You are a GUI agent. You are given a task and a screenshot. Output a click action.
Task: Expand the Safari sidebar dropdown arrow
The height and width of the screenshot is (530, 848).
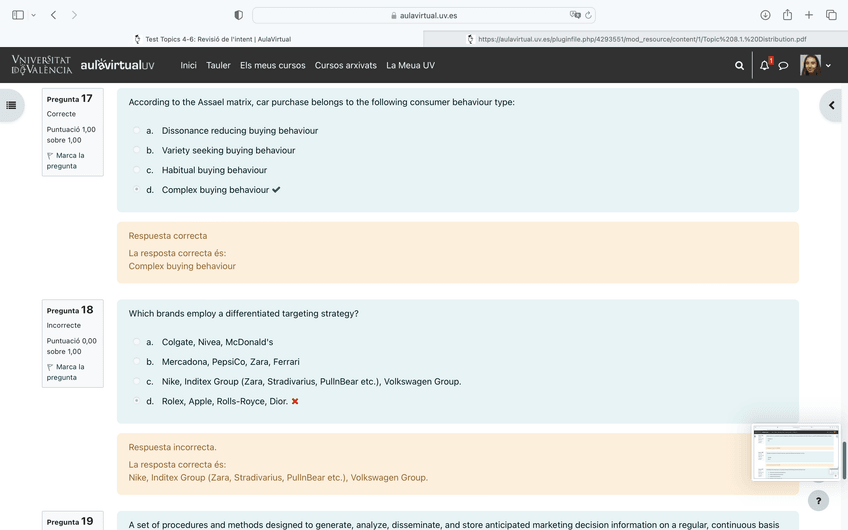pos(33,15)
